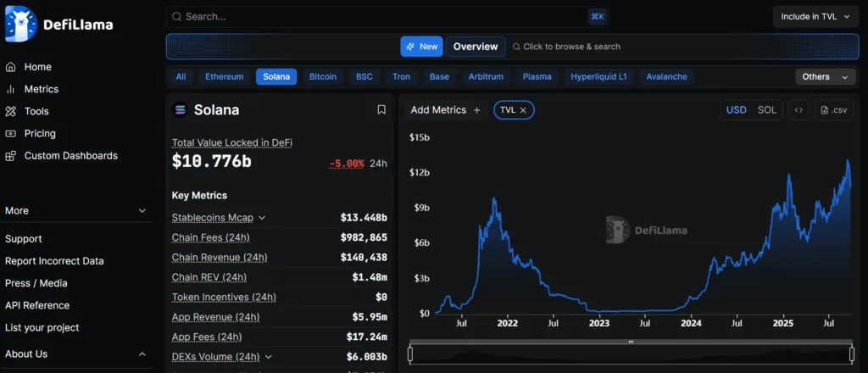Open Home in the sidebar

point(37,67)
